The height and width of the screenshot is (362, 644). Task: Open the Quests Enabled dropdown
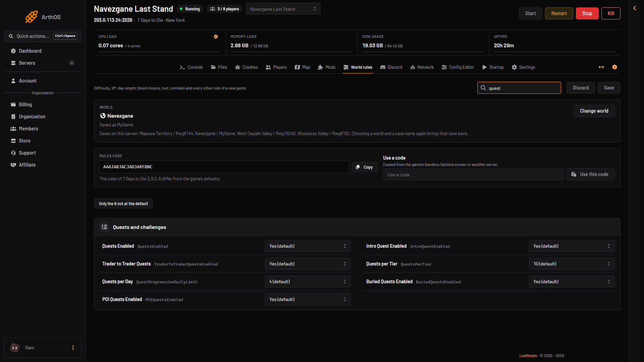308,246
